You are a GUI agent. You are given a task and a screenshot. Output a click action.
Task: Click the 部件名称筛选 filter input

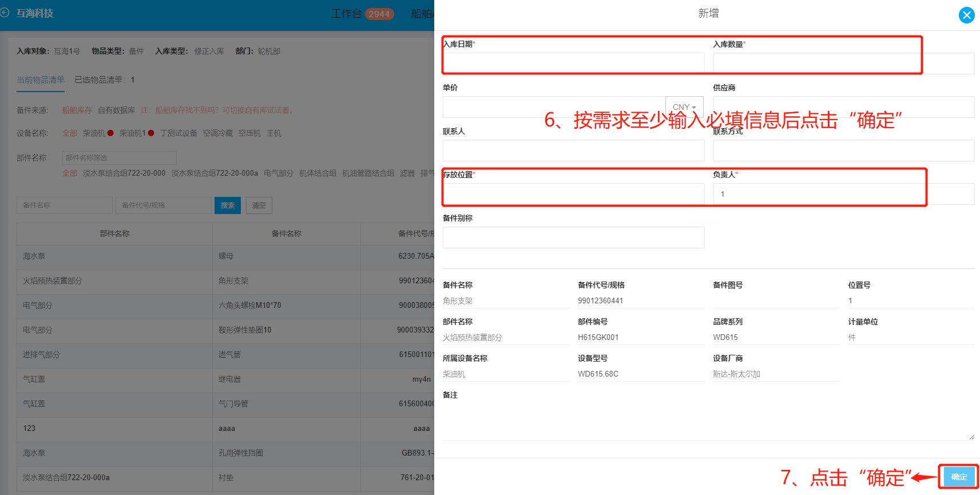tap(119, 157)
